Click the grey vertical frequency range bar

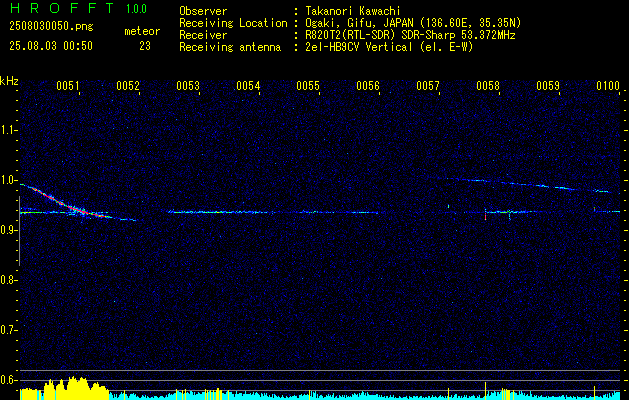pyautogui.click(x=19, y=231)
